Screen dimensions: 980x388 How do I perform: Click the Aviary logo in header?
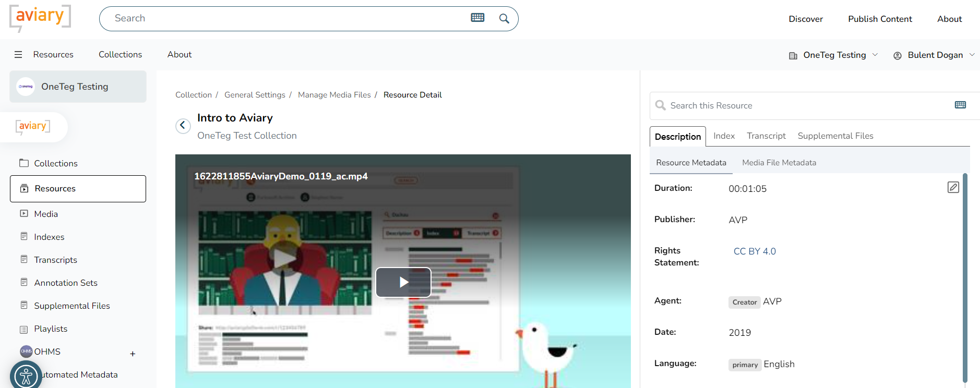click(40, 18)
